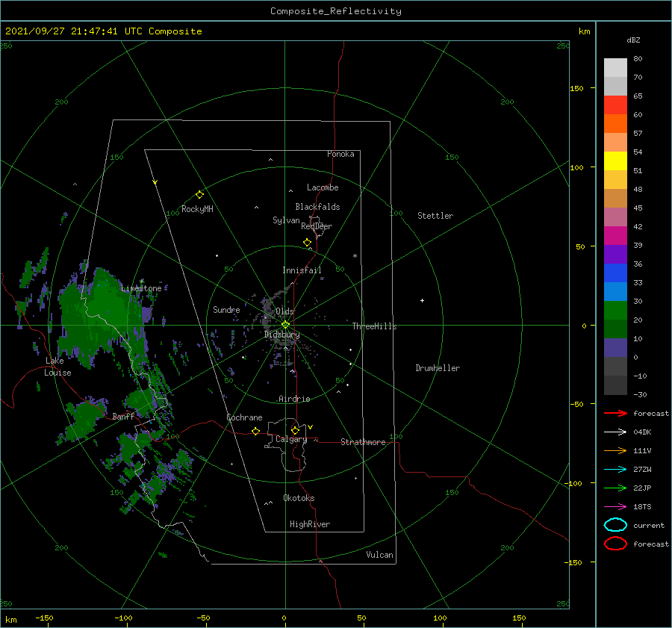Click the red forecast arrow in legend
Image resolution: width=672 pixels, height=628 pixels.
coord(615,413)
